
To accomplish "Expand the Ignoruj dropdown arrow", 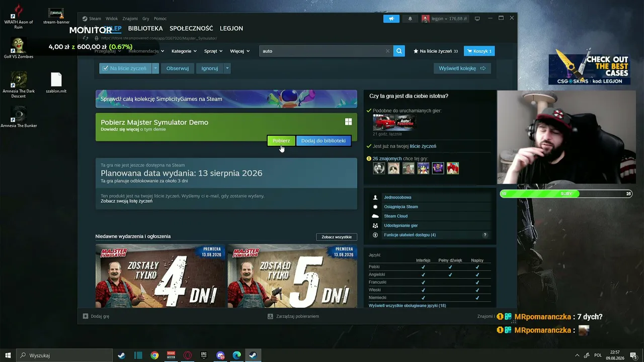I will click(x=227, y=68).
